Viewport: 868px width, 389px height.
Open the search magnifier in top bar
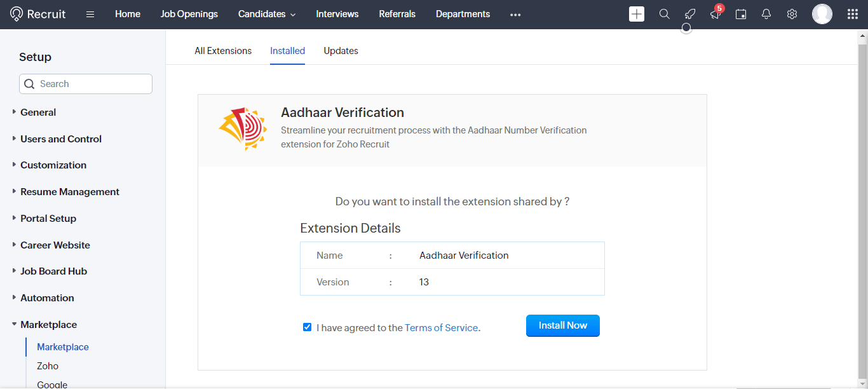[665, 14]
